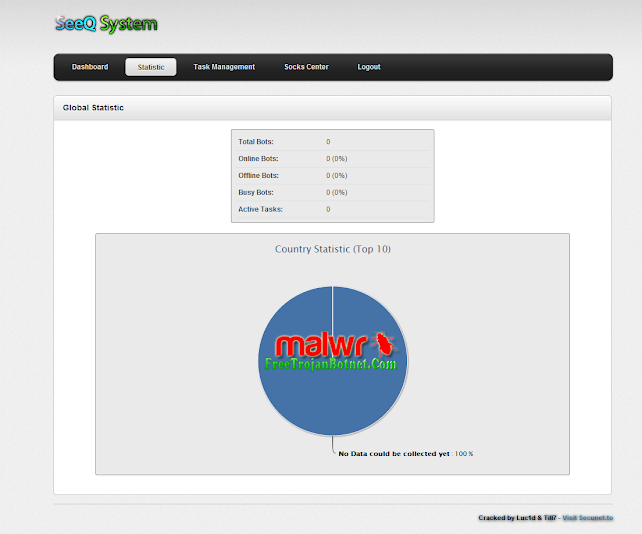Select the 'Busy Bots:' label
Viewport: 642px width, 534px height.
[x=256, y=192]
